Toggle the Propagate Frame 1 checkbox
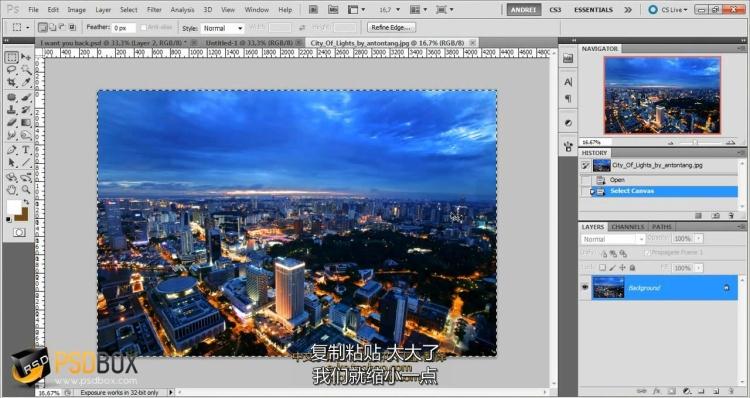Image resolution: width=750 pixels, height=398 pixels. point(647,253)
